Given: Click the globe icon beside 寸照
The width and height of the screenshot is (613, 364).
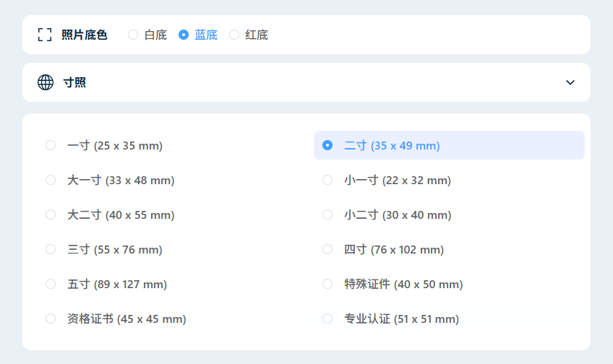Looking at the screenshot, I should tap(46, 82).
